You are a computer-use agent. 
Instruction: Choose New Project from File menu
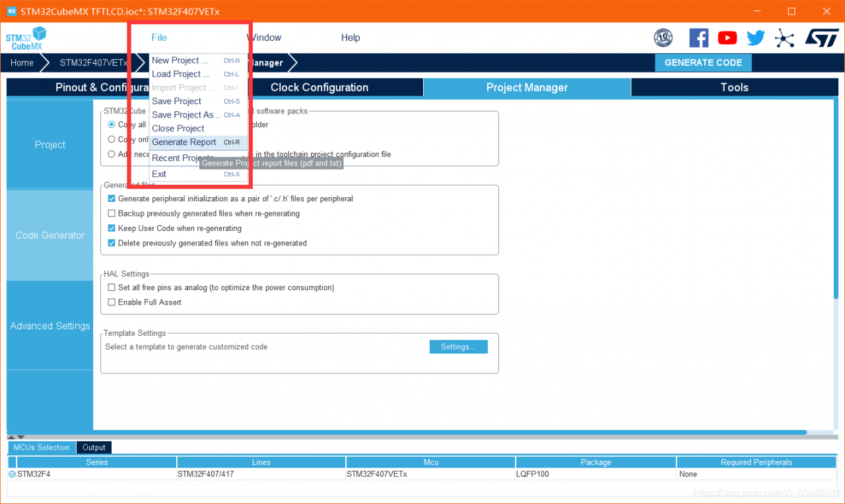[199, 60]
